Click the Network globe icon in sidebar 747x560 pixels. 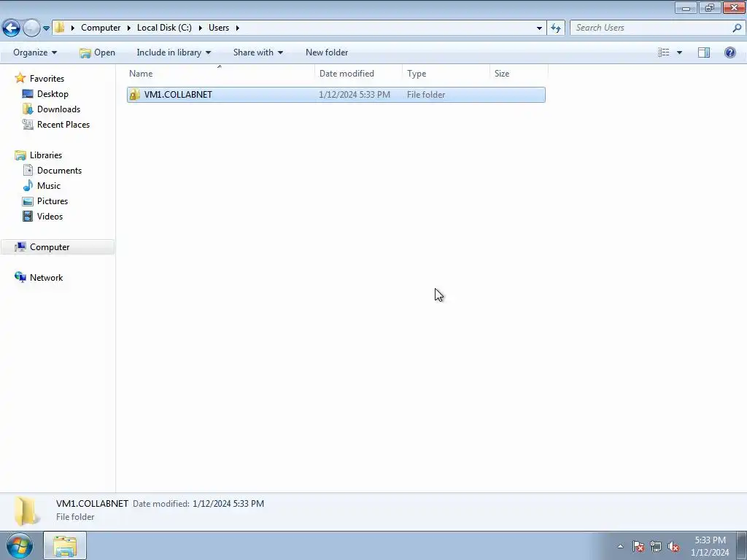click(20, 276)
